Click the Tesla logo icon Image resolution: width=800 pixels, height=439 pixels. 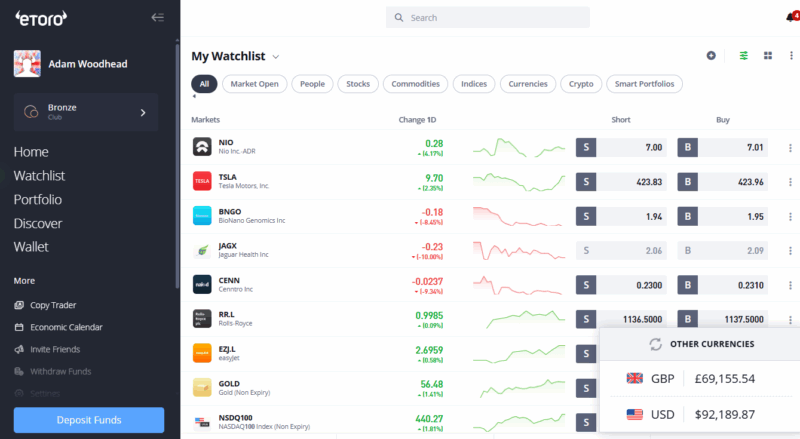click(202, 182)
